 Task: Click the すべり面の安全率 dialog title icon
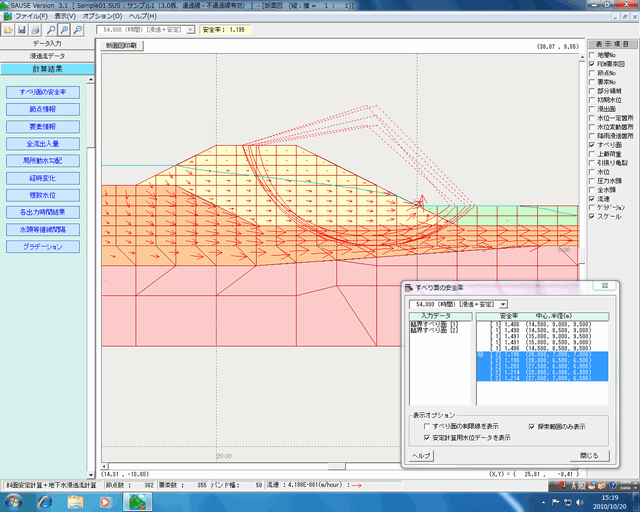tap(410, 288)
